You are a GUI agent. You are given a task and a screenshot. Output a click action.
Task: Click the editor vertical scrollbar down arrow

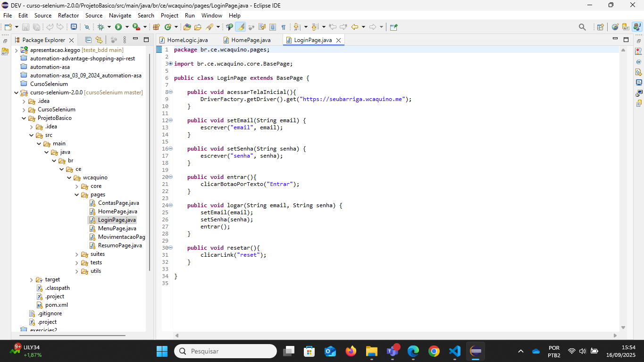point(623,327)
